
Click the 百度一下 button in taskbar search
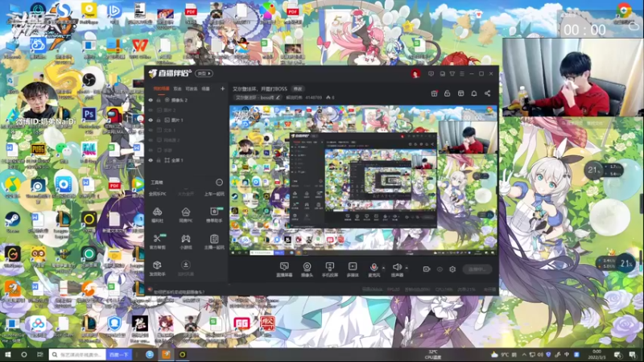(x=119, y=355)
